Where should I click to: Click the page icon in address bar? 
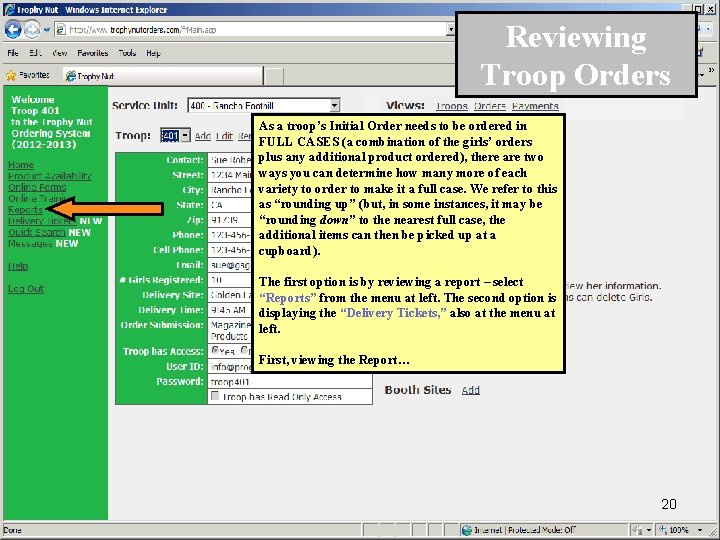coord(61,30)
